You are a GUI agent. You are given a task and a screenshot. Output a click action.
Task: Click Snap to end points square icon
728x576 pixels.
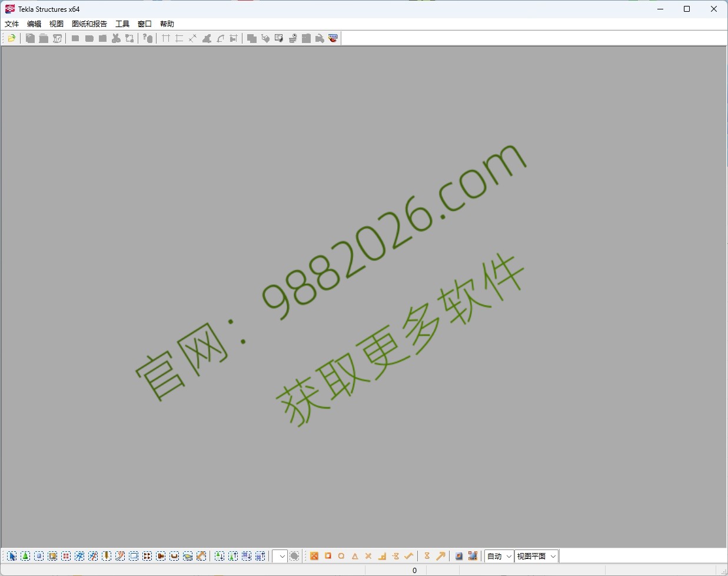328,556
